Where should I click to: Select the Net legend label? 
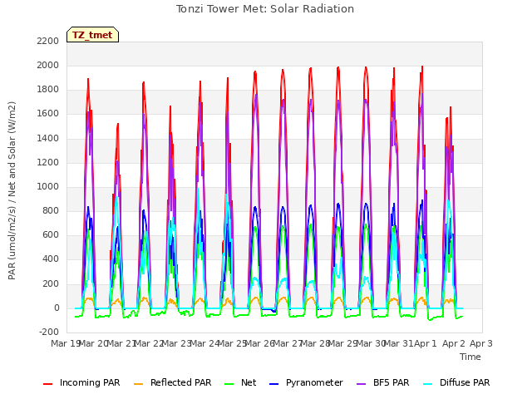[249, 382]
